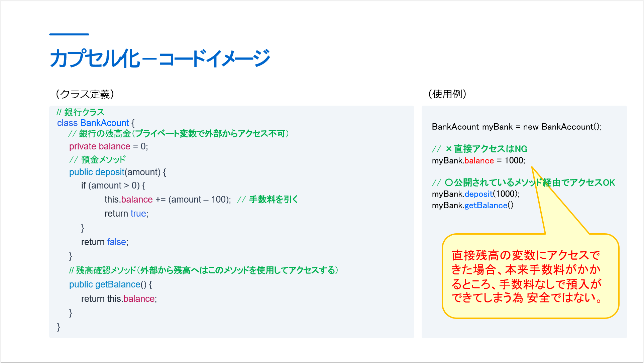Click the 'public getBalance() {' line
This screenshot has height=363, width=644.
110,284
